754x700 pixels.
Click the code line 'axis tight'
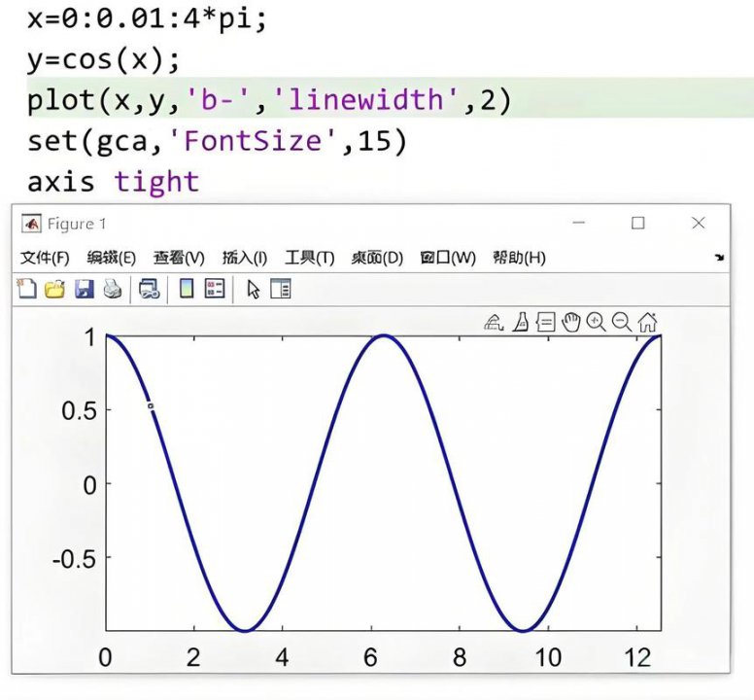pos(114,183)
